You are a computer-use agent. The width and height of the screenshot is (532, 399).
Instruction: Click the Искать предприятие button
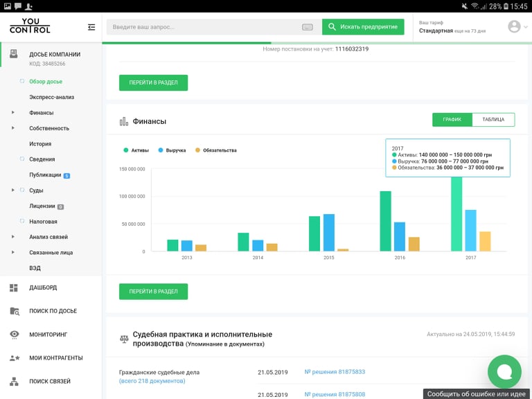pos(363,27)
